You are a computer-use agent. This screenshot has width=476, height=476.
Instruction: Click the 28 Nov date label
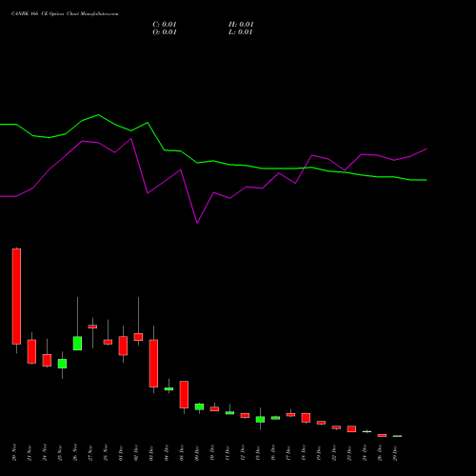[106, 452]
